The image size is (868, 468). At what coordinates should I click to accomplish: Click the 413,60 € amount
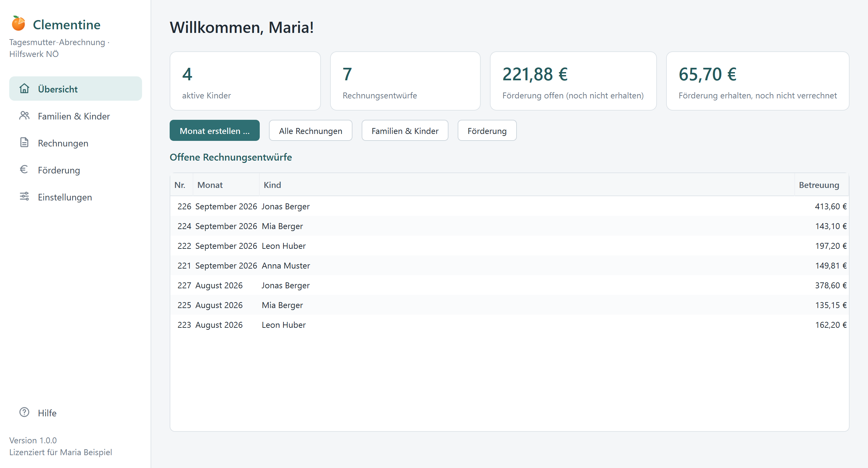(x=831, y=206)
